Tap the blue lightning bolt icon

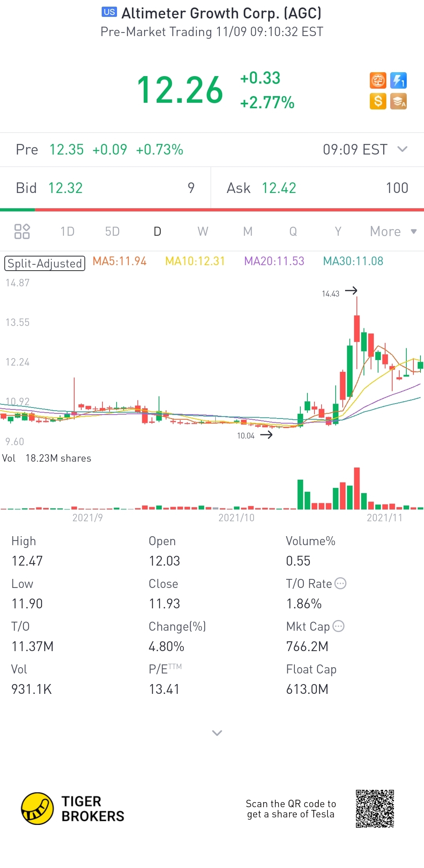pos(398,81)
